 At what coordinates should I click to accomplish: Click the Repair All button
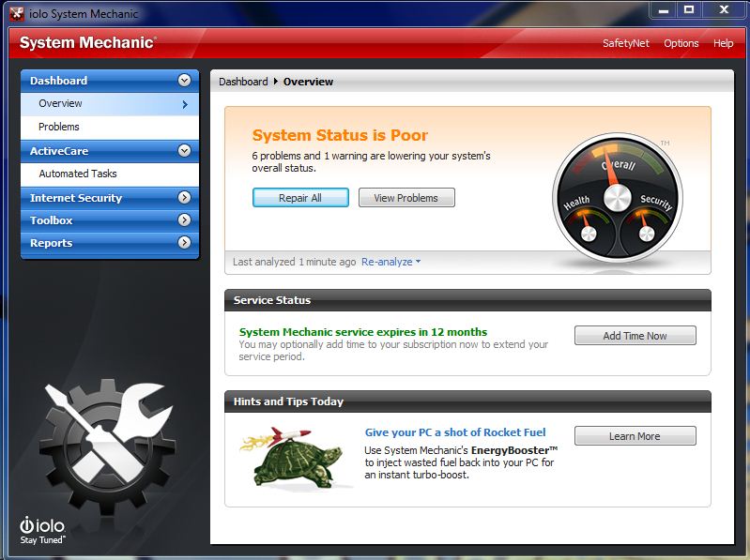pos(300,198)
